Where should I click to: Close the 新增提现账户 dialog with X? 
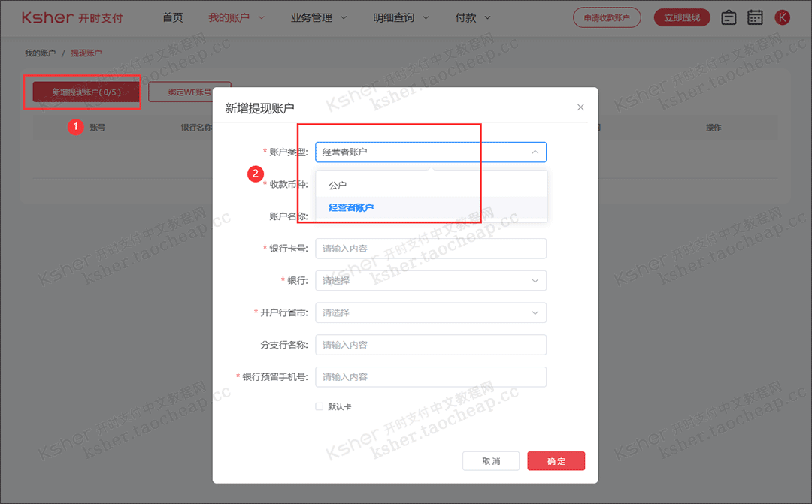point(580,107)
